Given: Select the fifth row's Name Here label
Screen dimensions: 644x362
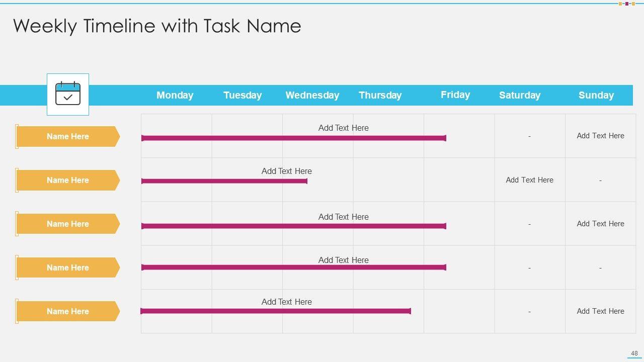Looking at the screenshot, I should pyautogui.click(x=68, y=311).
